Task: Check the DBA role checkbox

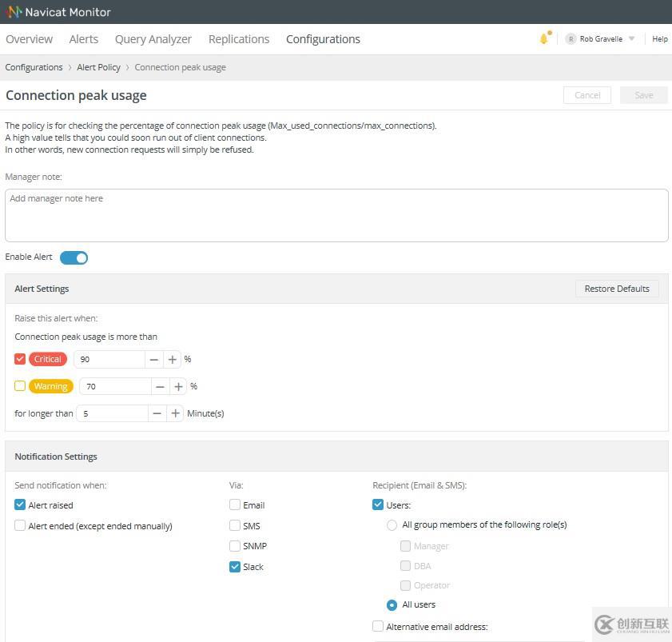Action: point(405,566)
